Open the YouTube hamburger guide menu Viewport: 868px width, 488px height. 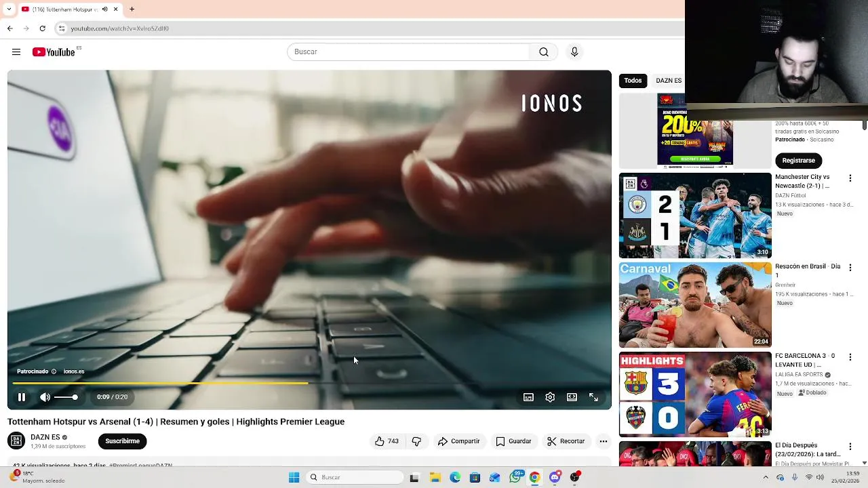[16, 52]
